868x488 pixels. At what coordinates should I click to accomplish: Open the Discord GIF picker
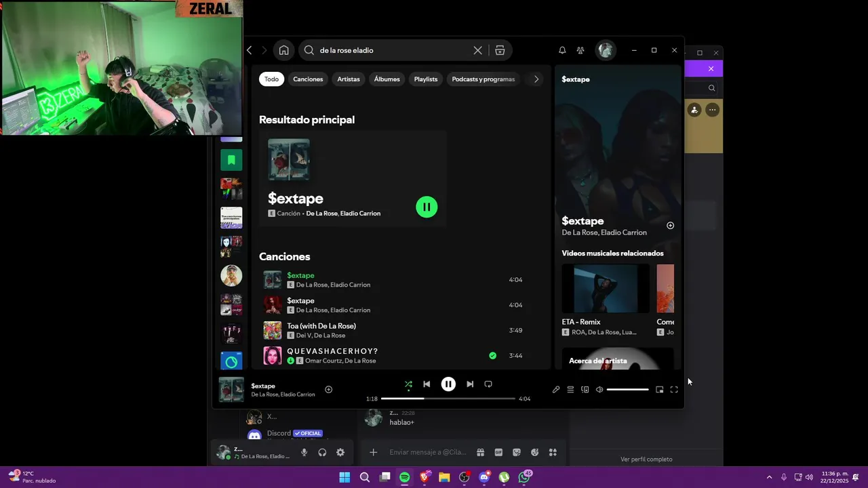coord(498,453)
